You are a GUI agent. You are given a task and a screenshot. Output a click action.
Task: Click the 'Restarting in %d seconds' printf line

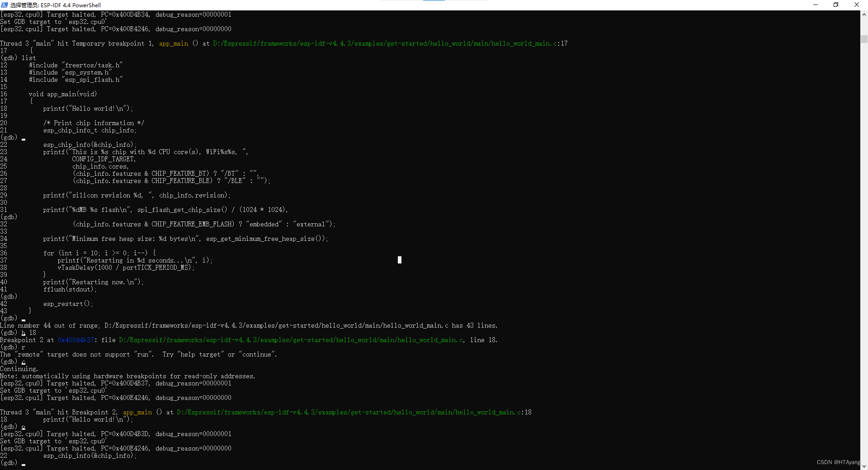point(135,260)
